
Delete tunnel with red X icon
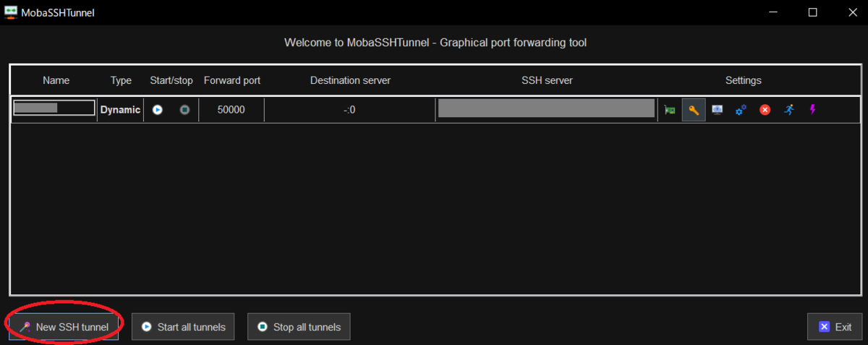pyautogui.click(x=765, y=110)
